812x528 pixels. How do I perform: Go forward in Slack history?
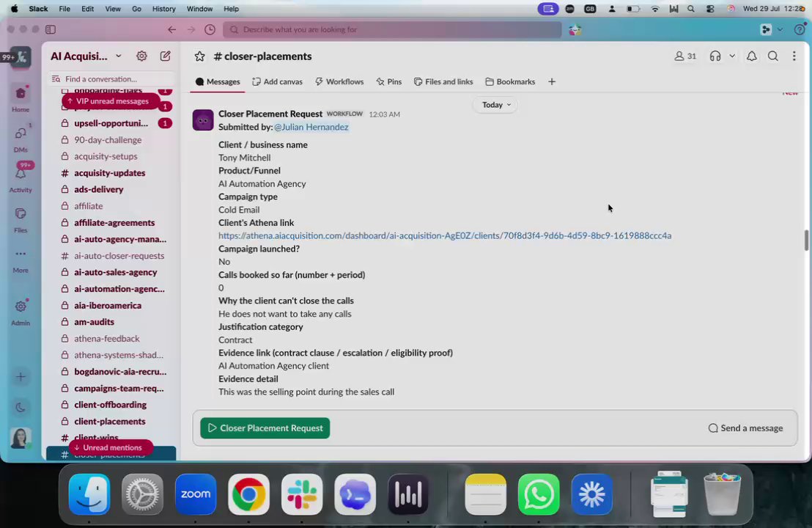[191, 29]
